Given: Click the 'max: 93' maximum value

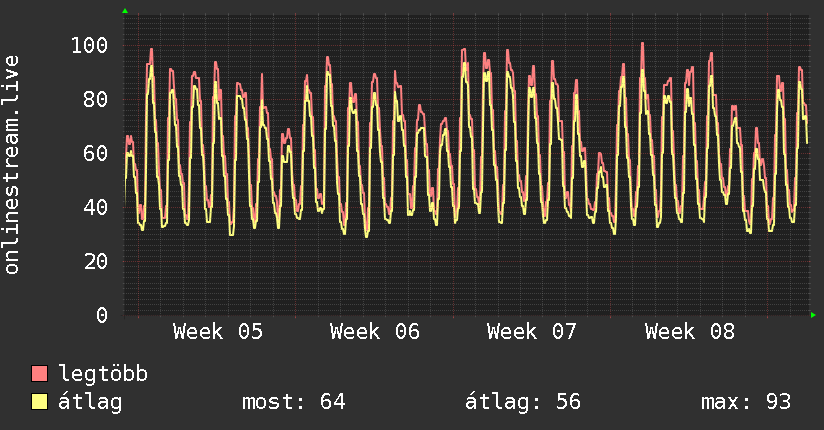Looking at the screenshot, I should [x=746, y=402].
